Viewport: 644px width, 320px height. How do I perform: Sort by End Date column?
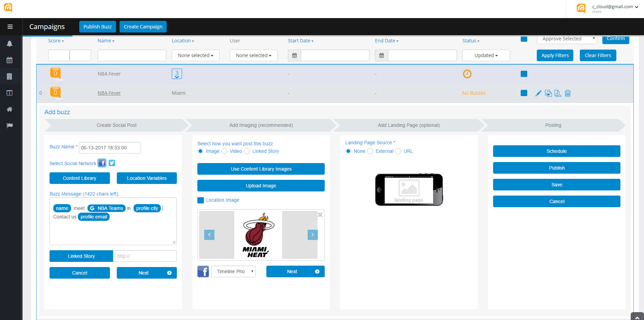point(387,41)
